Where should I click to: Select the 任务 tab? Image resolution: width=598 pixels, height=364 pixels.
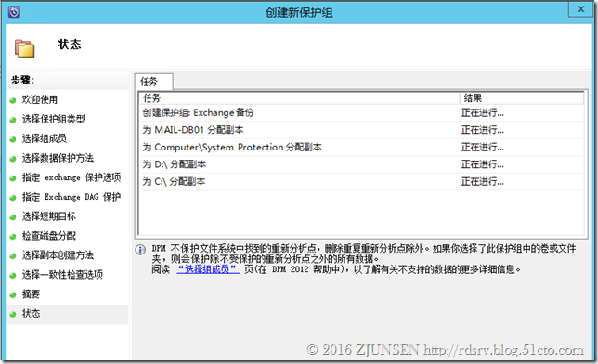pos(154,82)
